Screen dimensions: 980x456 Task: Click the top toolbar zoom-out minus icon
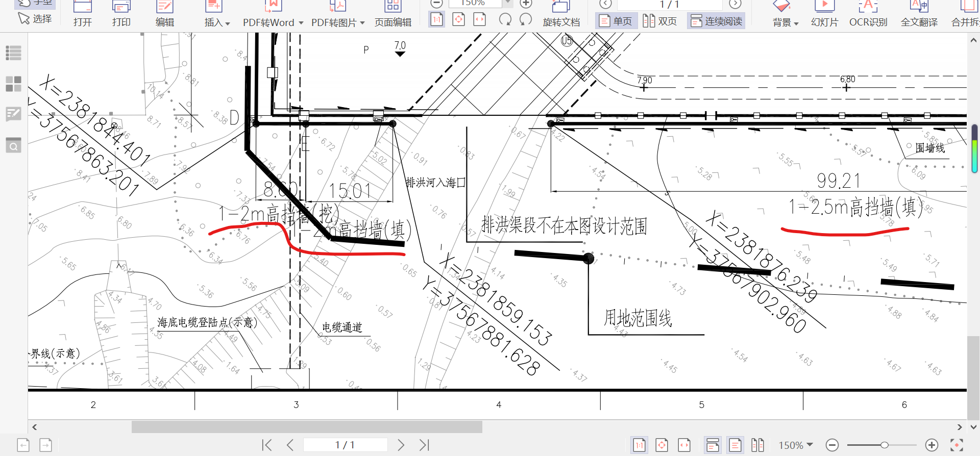pyautogui.click(x=436, y=3)
